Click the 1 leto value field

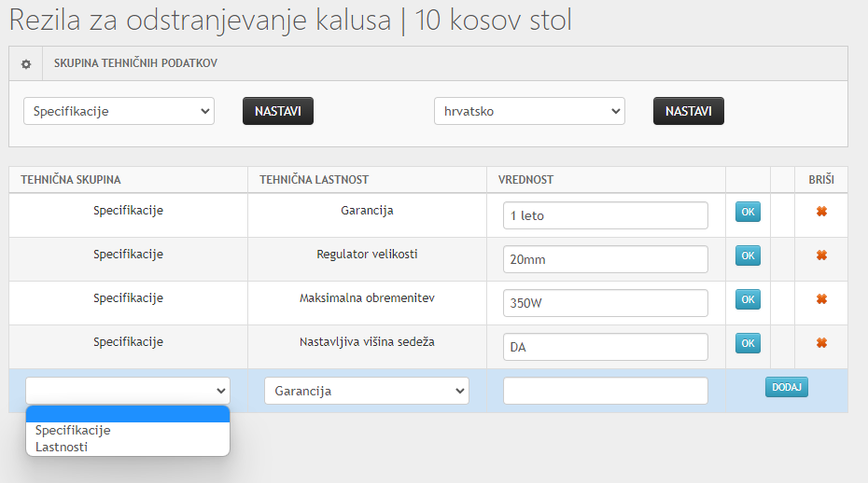pyautogui.click(x=606, y=215)
